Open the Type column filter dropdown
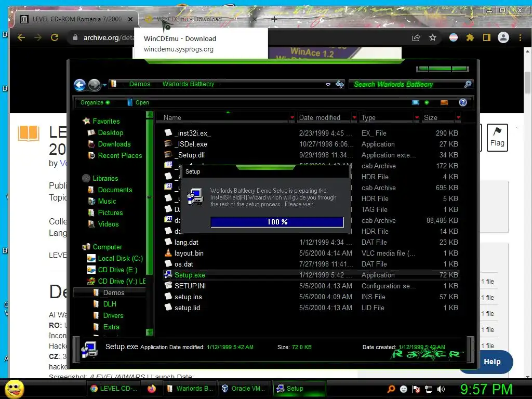 pyautogui.click(x=417, y=118)
